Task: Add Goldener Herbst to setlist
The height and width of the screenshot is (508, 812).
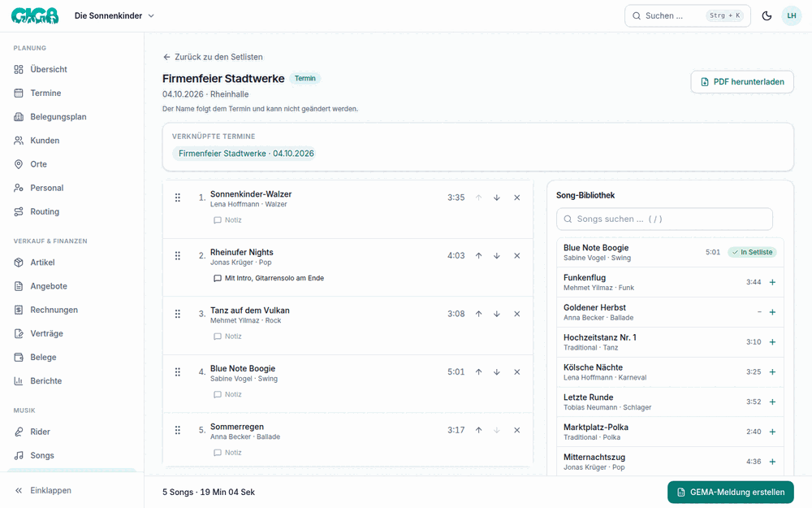Action: pyautogui.click(x=772, y=312)
